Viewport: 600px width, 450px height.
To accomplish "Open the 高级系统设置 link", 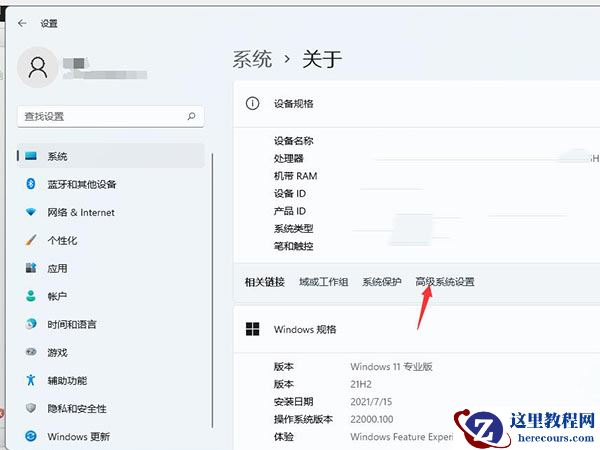I will tap(445, 282).
